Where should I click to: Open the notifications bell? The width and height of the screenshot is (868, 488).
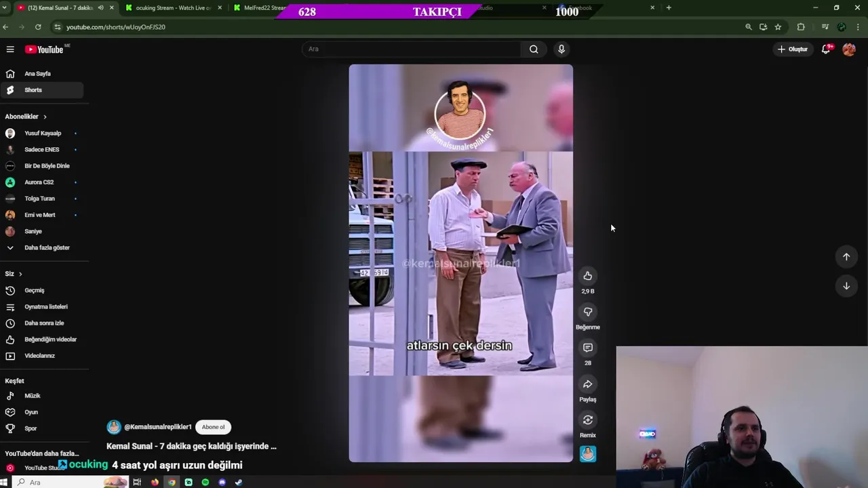coord(826,49)
